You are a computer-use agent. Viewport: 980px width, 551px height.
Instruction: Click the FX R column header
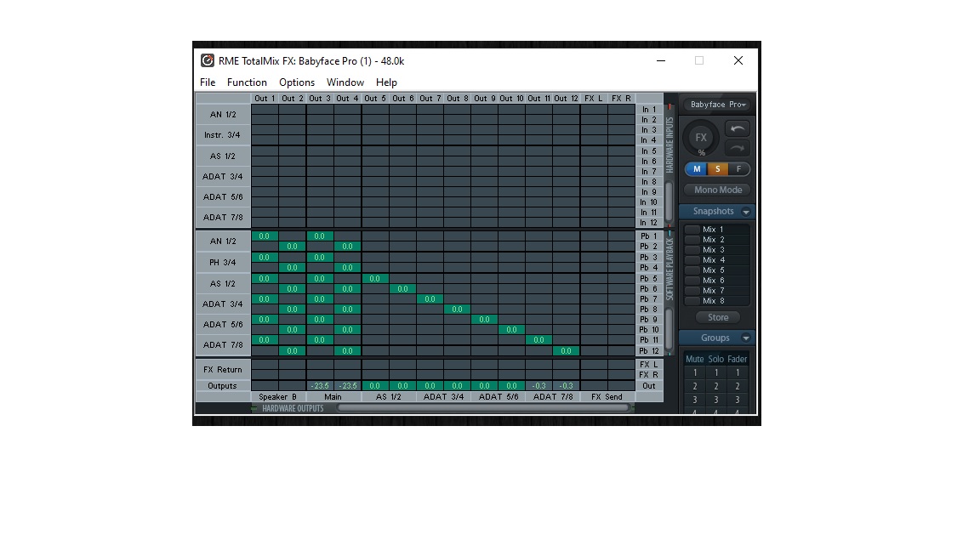(621, 99)
